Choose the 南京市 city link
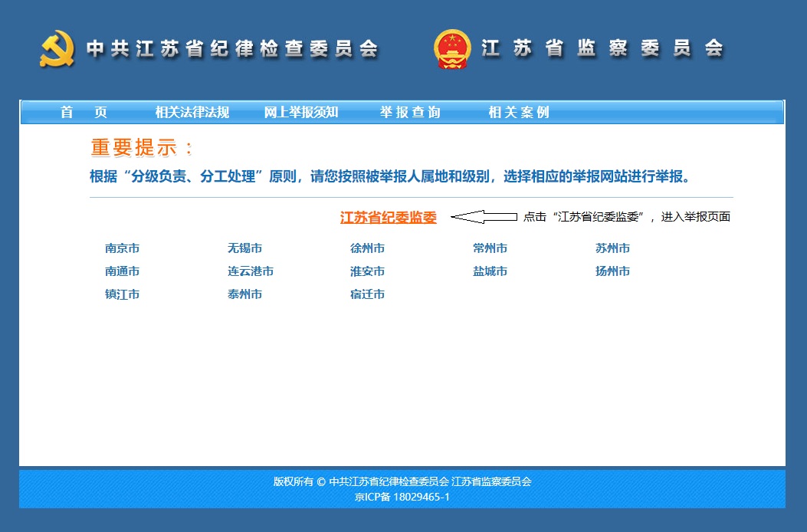 [122, 248]
